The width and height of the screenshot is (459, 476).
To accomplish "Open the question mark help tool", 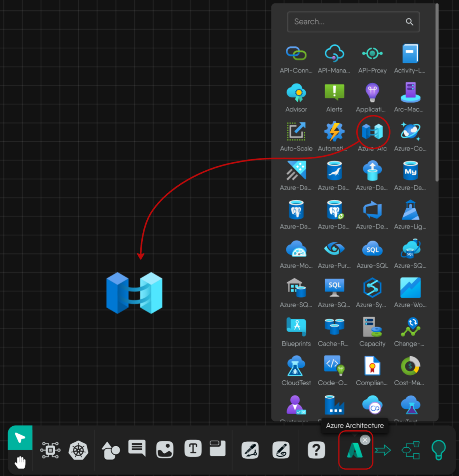I will coord(316,450).
